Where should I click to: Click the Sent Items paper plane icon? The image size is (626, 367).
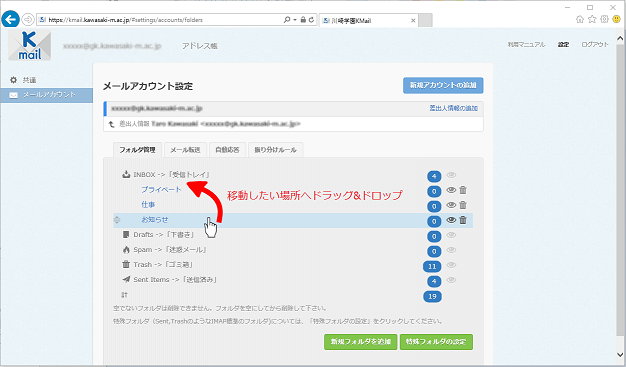[x=126, y=279]
